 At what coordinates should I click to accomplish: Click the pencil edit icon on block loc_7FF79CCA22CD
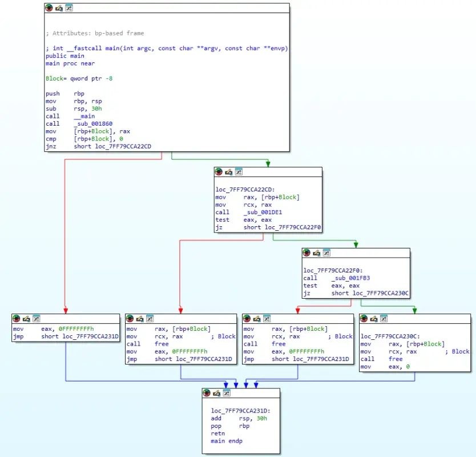(x=229, y=172)
